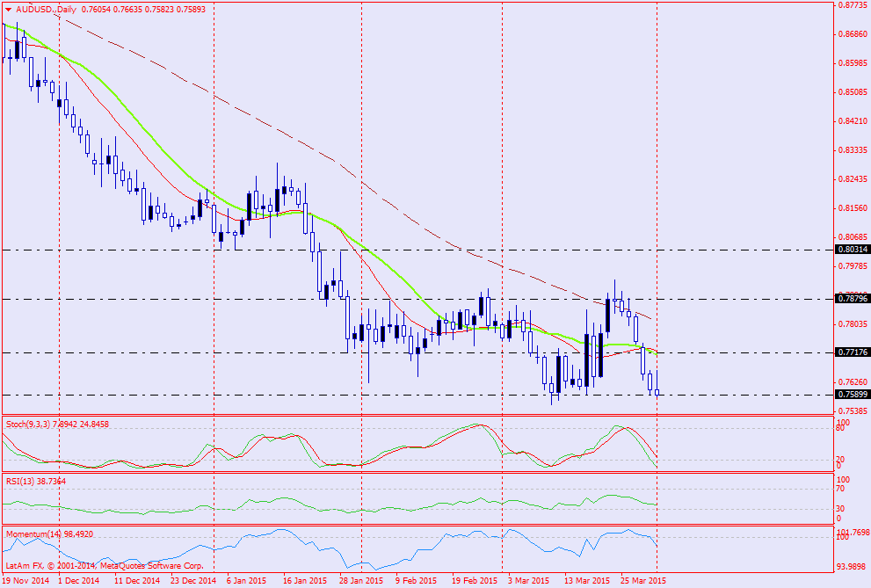Image resolution: width=871 pixels, height=588 pixels.
Task: Click the 0.87735 value atop price scale
Action: [x=851, y=5]
